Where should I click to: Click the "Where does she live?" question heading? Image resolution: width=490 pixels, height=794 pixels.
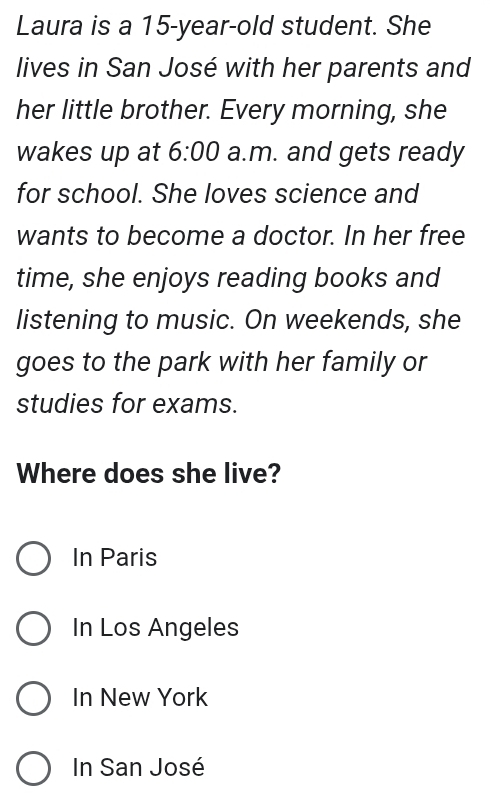(148, 473)
